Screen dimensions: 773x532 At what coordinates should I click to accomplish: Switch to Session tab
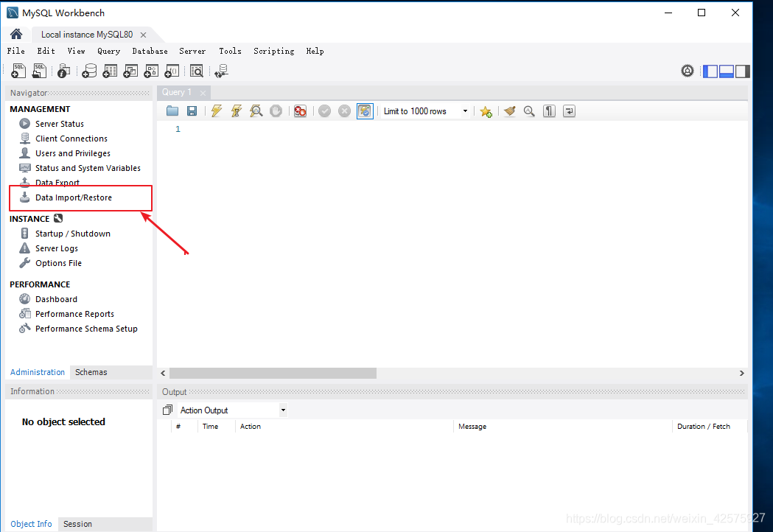(x=77, y=524)
